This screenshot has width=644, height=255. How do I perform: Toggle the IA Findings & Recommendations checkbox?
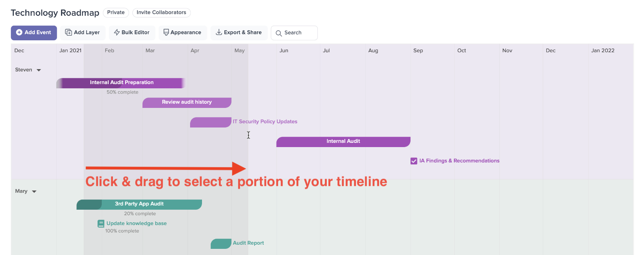coord(414,161)
